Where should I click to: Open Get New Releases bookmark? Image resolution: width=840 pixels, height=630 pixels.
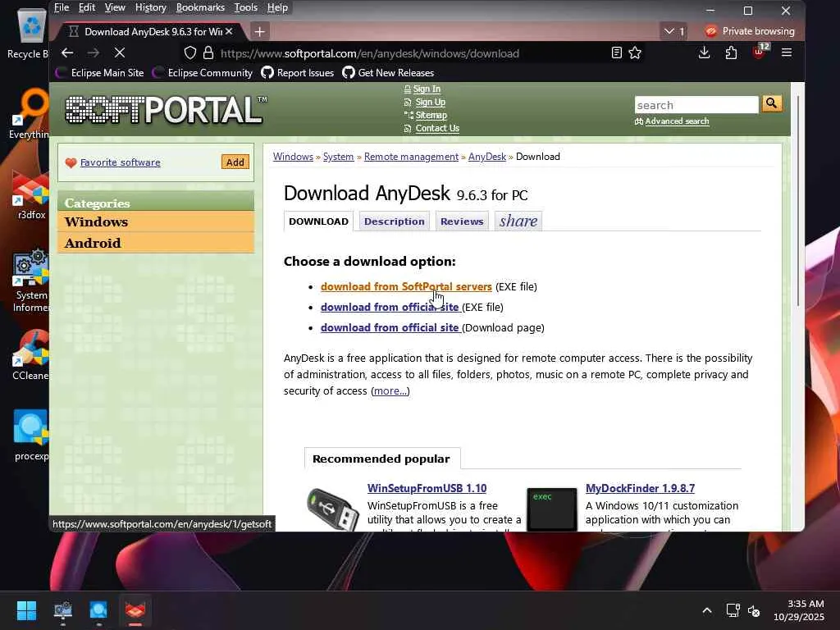pyautogui.click(x=388, y=72)
